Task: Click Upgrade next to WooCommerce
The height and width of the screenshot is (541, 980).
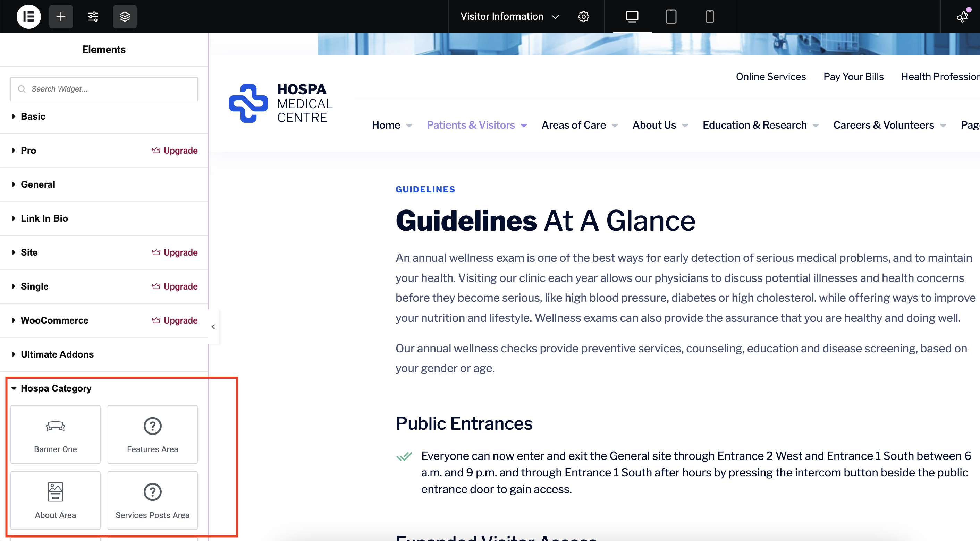Action: (x=175, y=320)
